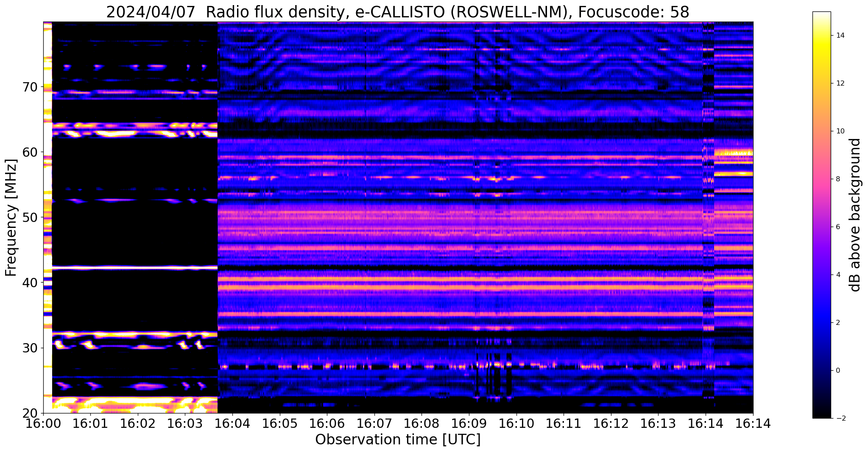Click the colorbar tick label 2
Screen dimensions: 868x452
point(837,323)
